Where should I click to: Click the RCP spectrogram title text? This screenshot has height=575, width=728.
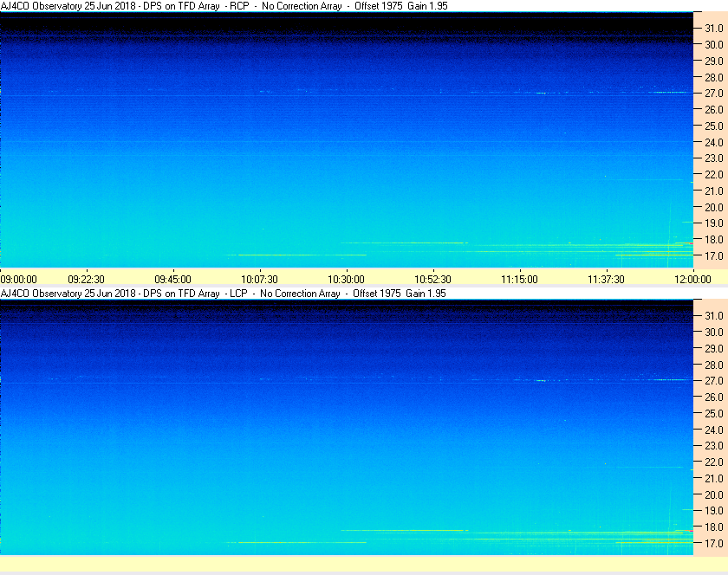(x=224, y=6)
